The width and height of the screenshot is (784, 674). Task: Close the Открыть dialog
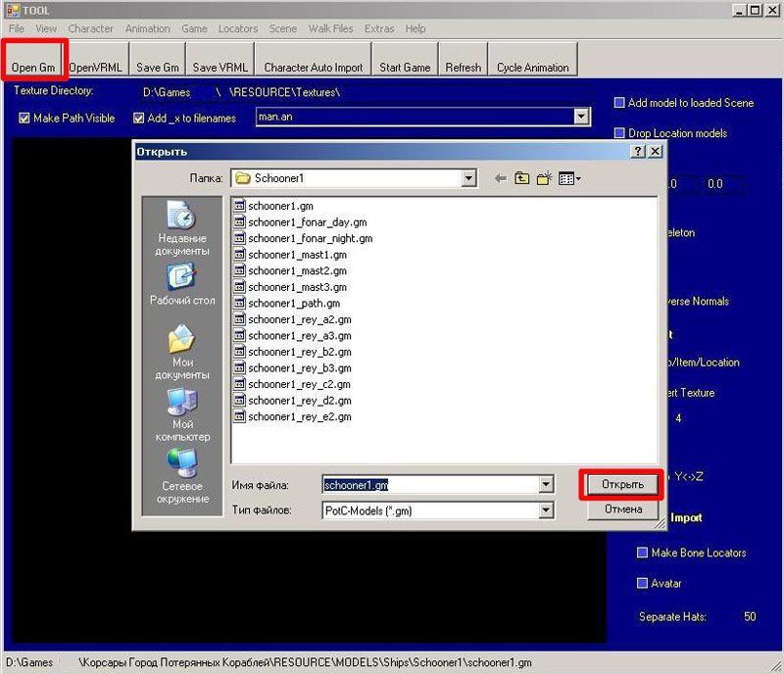655,152
